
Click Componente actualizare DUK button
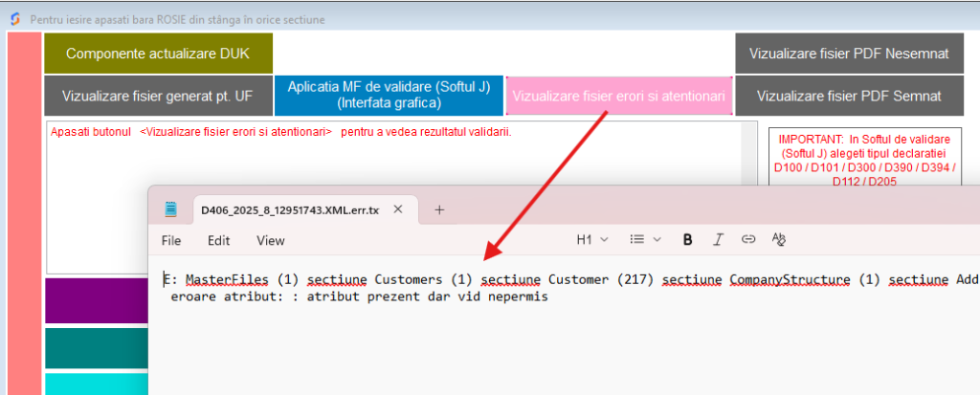(158, 54)
